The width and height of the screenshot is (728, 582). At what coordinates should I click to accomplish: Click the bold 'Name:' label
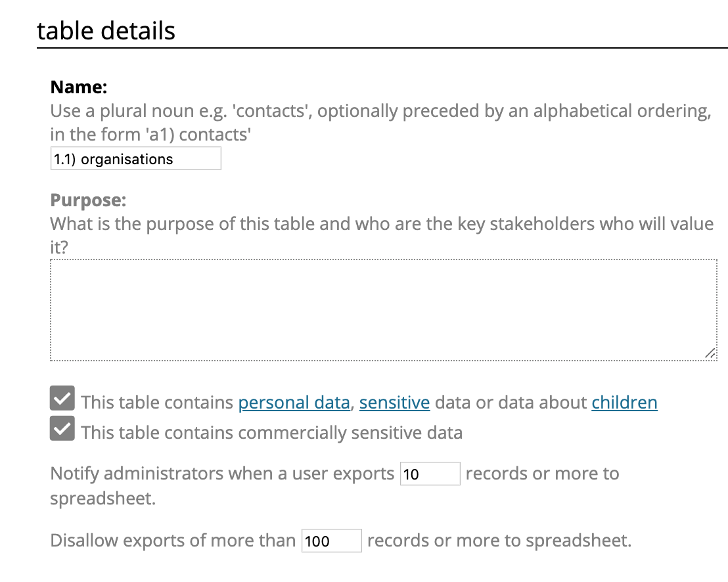point(79,87)
